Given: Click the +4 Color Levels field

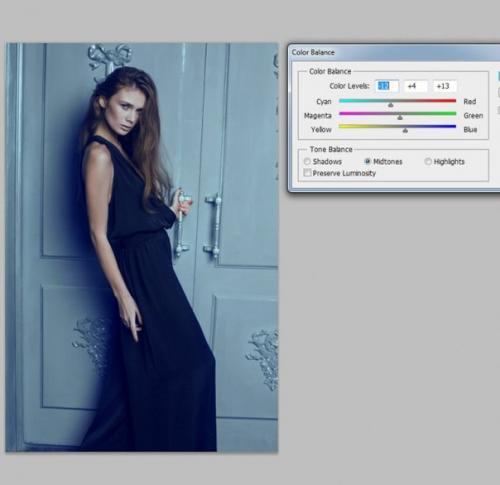Looking at the screenshot, I should 415,86.
